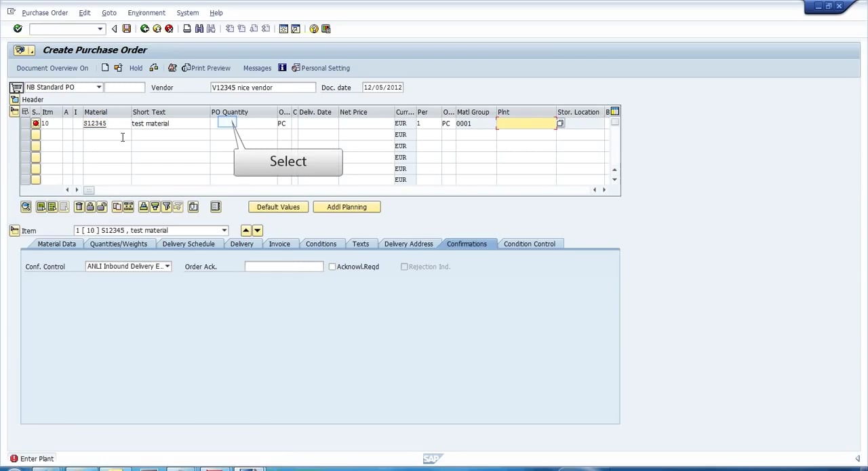Screen dimensions: 868x471
Task: Click the Save diskette icon in toolbar
Action: click(x=127, y=29)
